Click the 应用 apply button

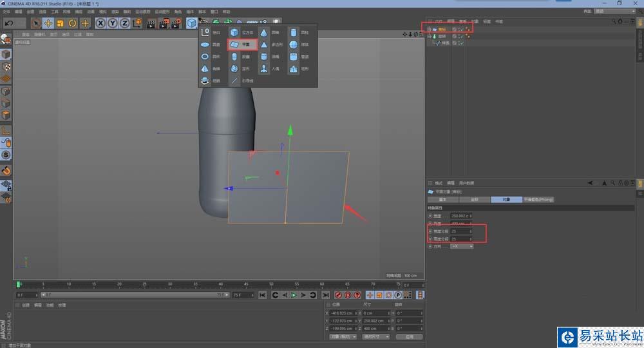[409, 336]
